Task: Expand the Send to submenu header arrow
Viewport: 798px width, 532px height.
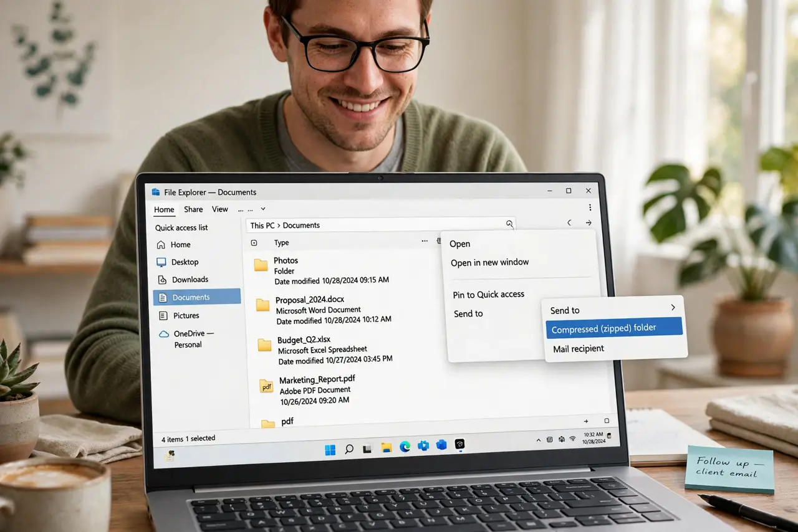Action: pyautogui.click(x=673, y=308)
